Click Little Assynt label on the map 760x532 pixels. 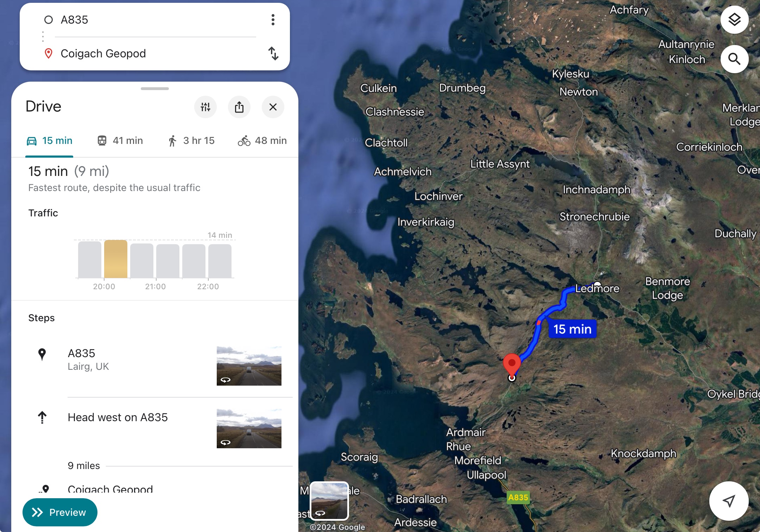tap(500, 164)
